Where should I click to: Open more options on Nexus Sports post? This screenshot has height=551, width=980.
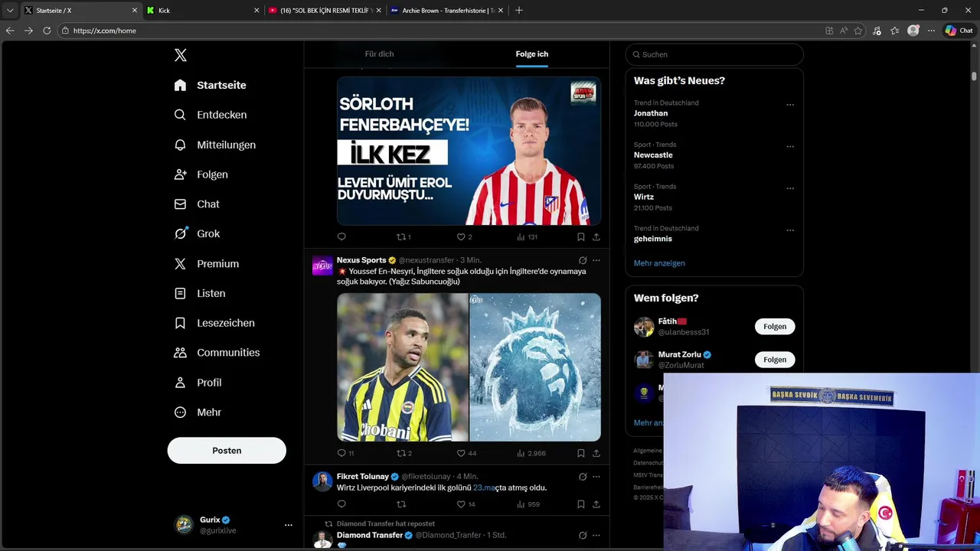pyautogui.click(x=596, y=260)
